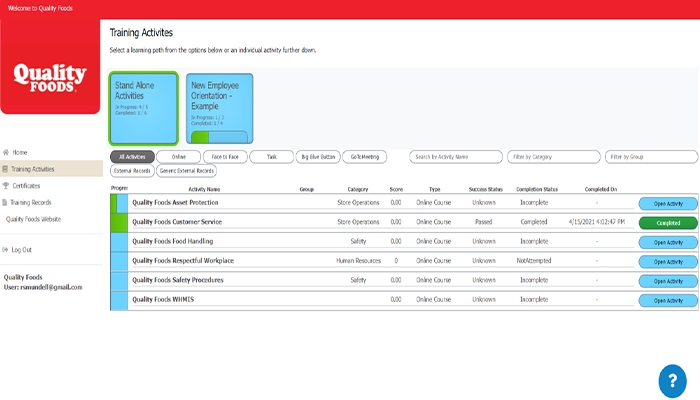This screenshot has height=400, width=700.
Task: Click the Training Records document icon
Action: (x=6, y=202)
